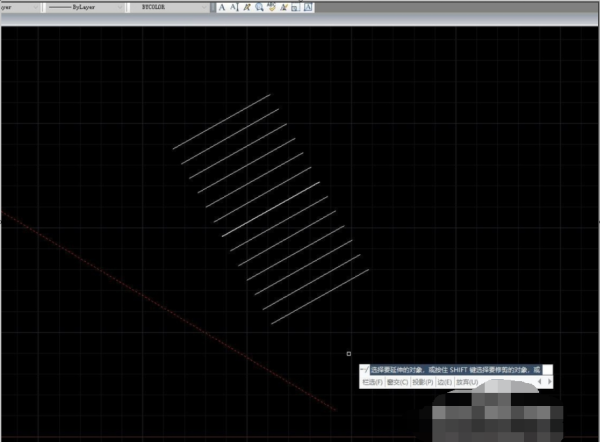The image size is (600, 442).
Task: Choose the 窗交(C) crossing option
Action: tap(398, 382)
